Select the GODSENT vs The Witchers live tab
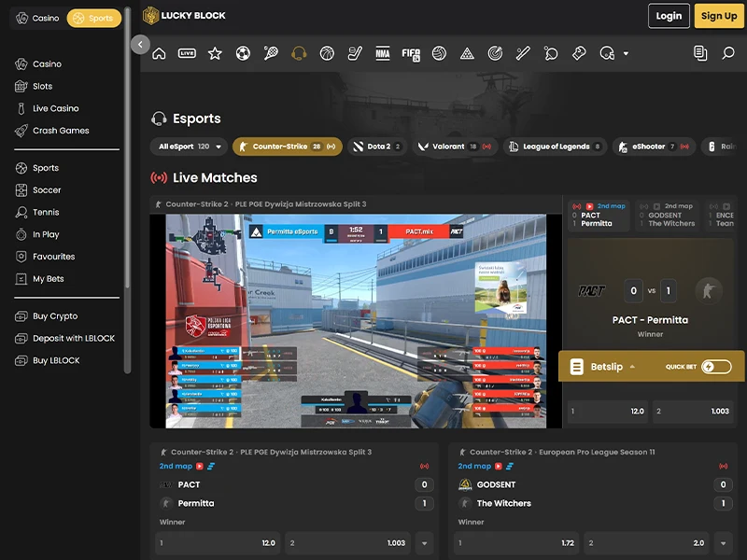Image resolution: width=747 pixels, height=560 pixels. [x=667, y=216]
